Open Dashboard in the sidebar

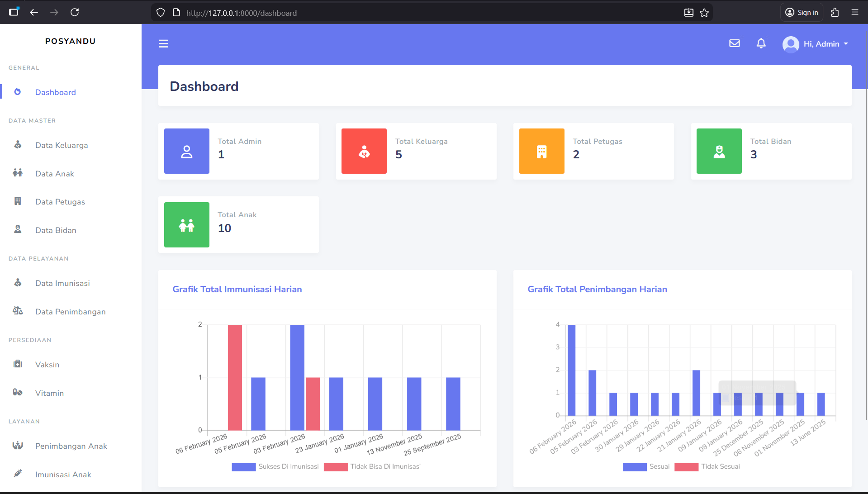coord(71,92)
